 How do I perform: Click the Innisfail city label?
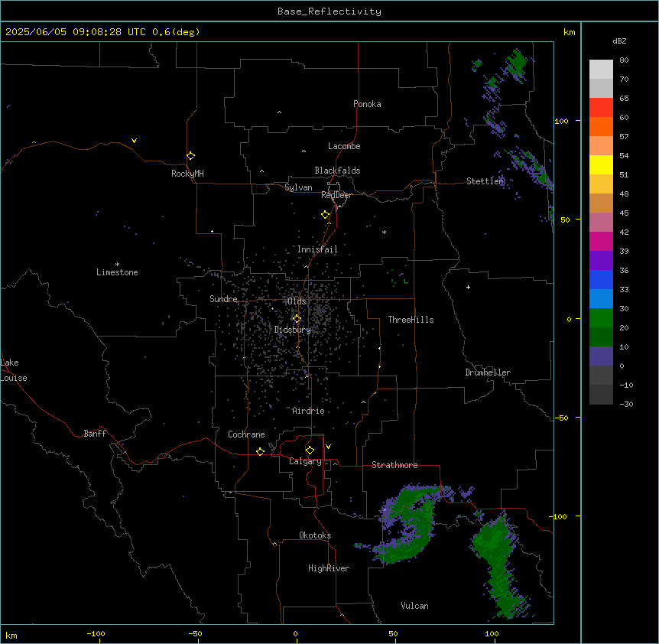317,249
